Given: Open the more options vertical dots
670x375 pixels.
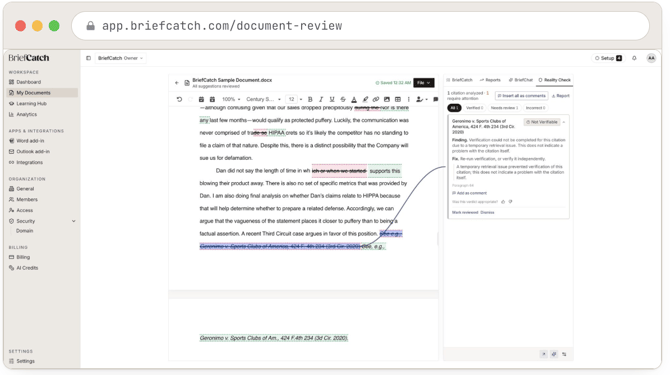Looking at the screenshot, I should (408, 99).
